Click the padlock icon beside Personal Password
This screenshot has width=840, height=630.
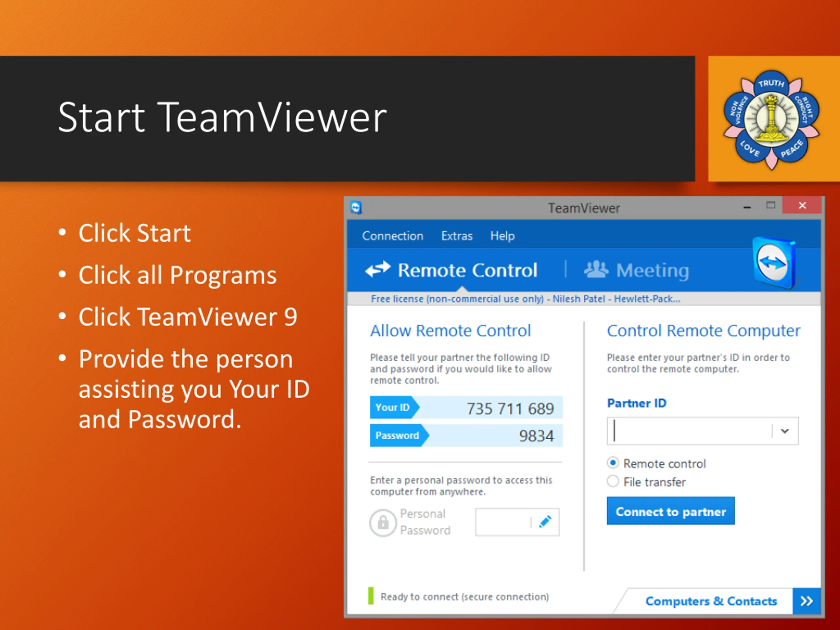pyautogui.click(x=383, y=522)
